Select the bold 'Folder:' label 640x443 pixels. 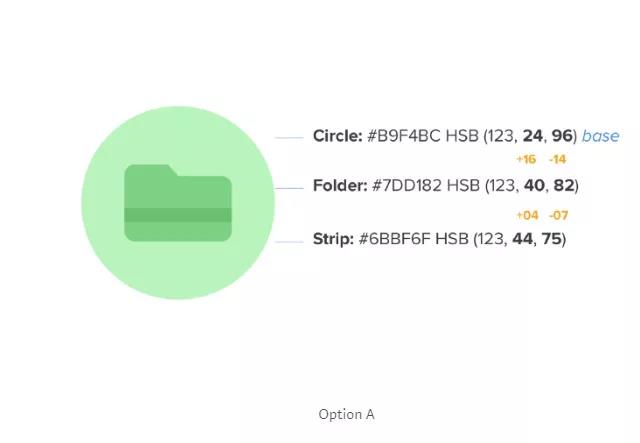[x=339, y=186]
